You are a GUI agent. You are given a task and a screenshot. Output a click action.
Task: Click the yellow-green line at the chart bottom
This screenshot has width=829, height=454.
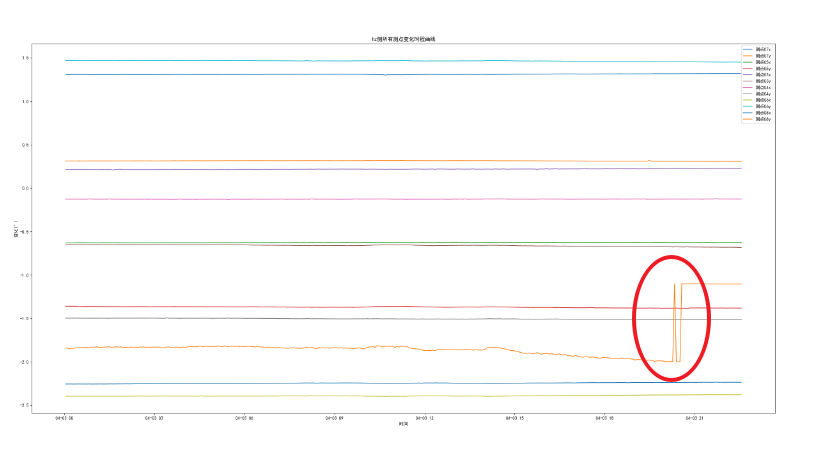coord(300,396)
